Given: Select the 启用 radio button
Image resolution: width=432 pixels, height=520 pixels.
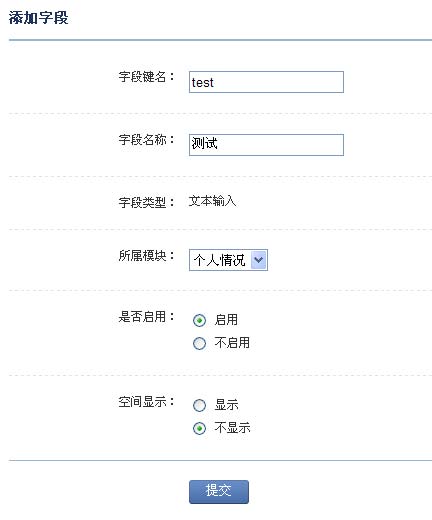Looking at the screenshot, I should point(199,320).
